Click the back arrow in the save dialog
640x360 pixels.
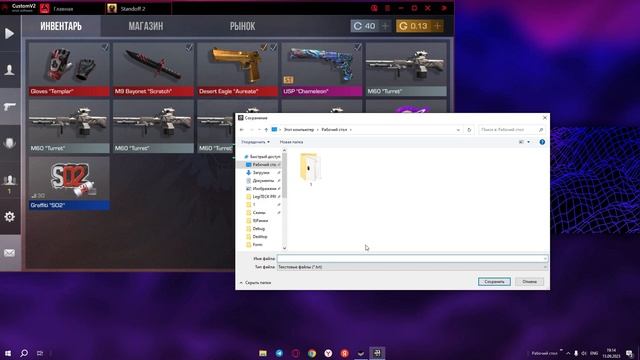[242, 130]
